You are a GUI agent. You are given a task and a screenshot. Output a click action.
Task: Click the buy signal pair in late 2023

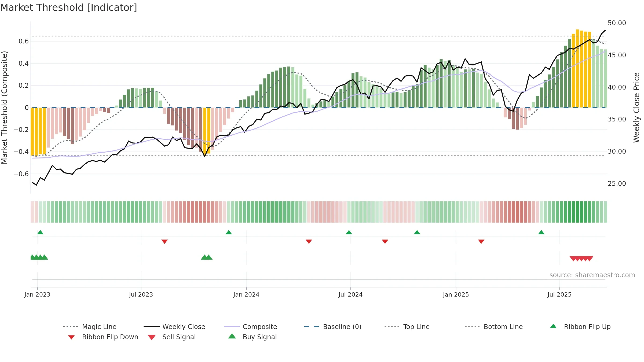click(207, 257)
